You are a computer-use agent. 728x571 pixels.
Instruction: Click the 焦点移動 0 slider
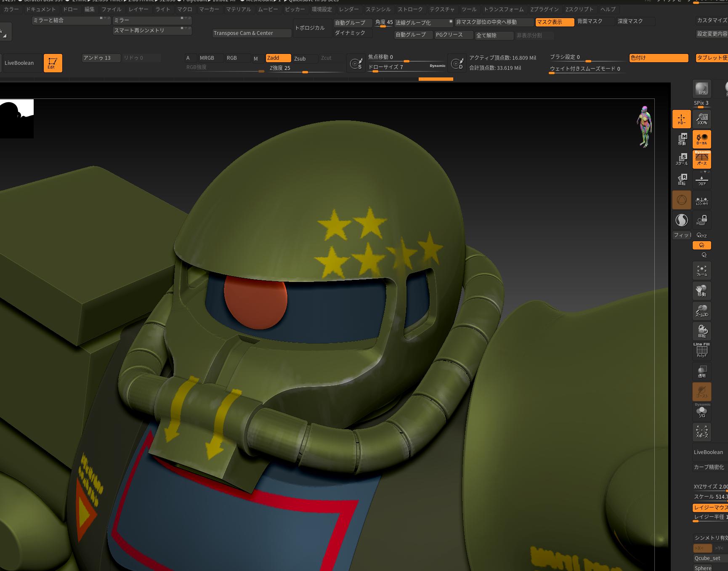tap(407, 57)
